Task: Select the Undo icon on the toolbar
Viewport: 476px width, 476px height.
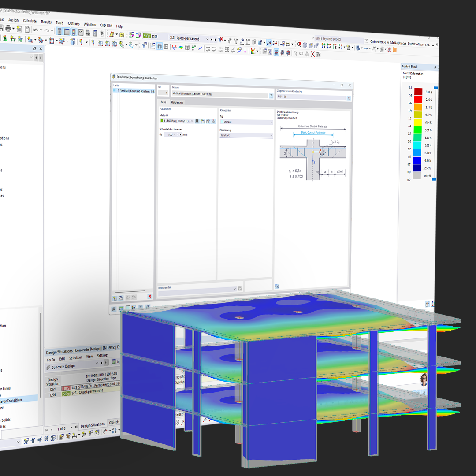Action: (x=35, y=30)
